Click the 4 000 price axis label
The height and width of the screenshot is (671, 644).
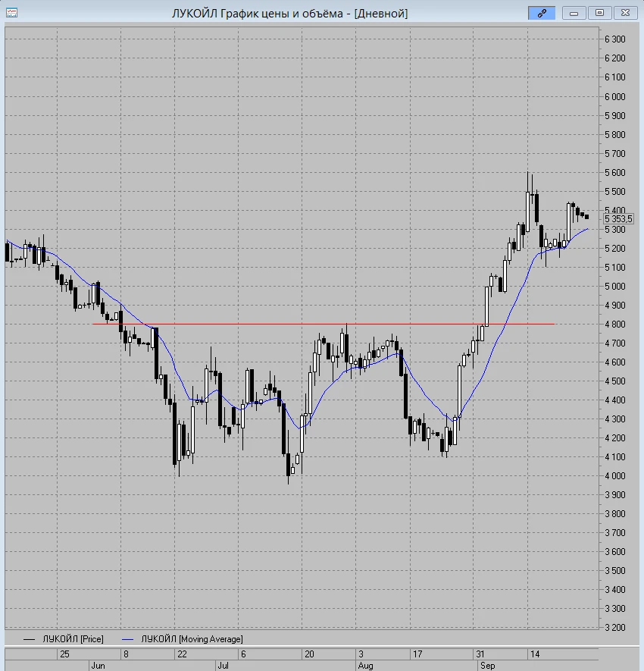pyautogui.click(x=615, y=476)
